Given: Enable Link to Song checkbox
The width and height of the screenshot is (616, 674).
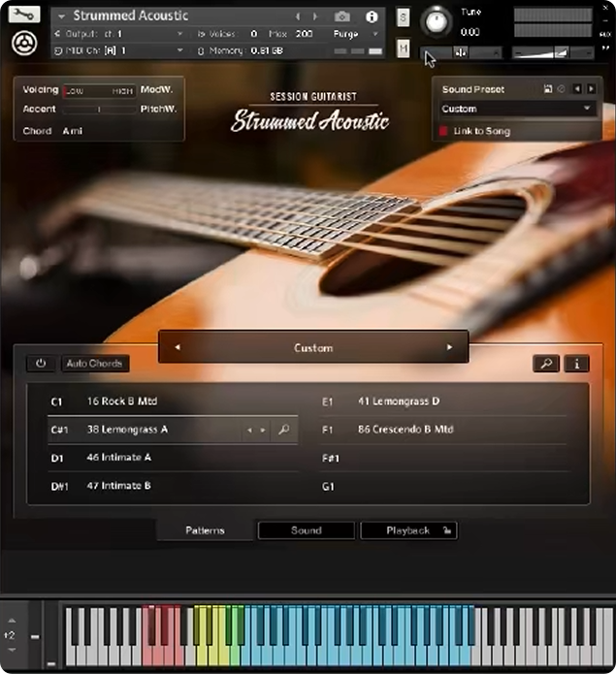Looking at the screenshot, I should tap(443, 131).
